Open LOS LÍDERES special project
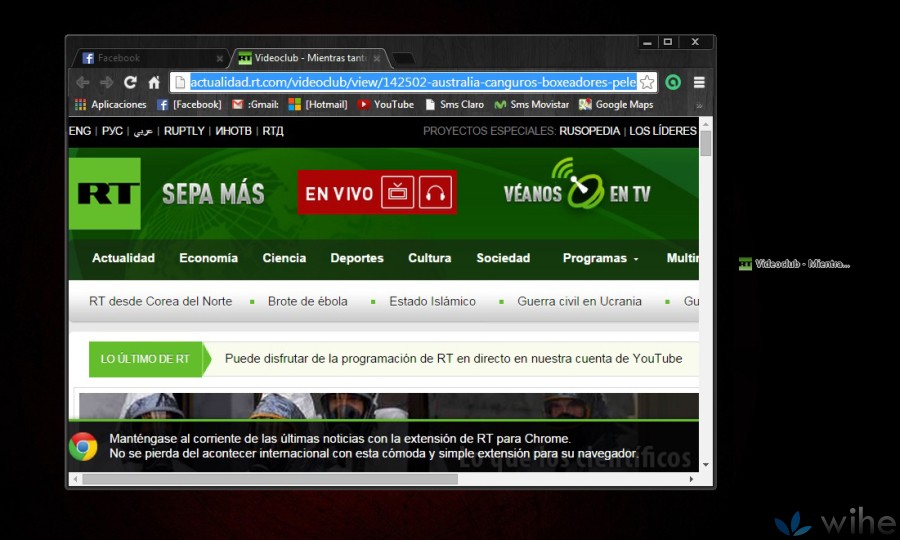The width and height of the screenshot is (900, 540). click(x=663, y=131)
